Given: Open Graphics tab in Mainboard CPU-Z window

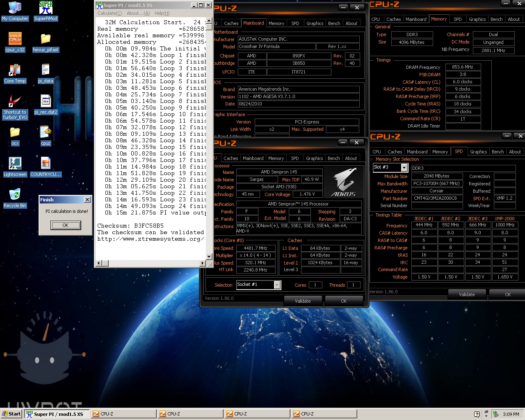Looking at the screenshot, I should point(315,23).
